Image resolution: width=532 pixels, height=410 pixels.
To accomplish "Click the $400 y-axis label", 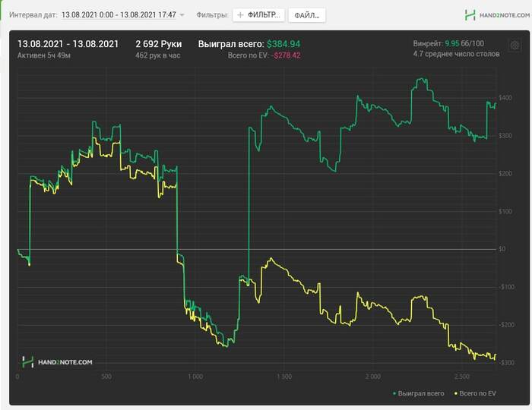I will (505, 98).
